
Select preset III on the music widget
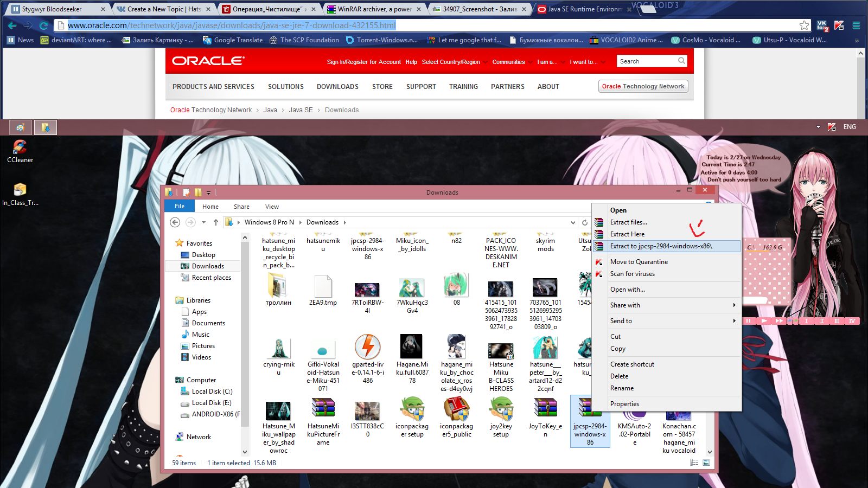point(837,321)
